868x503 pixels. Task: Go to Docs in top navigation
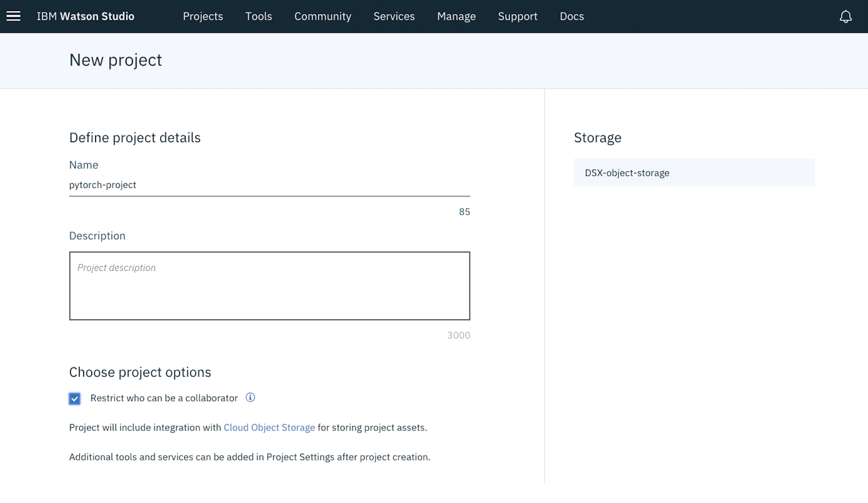pyautogui.click(x=571, y=16)
